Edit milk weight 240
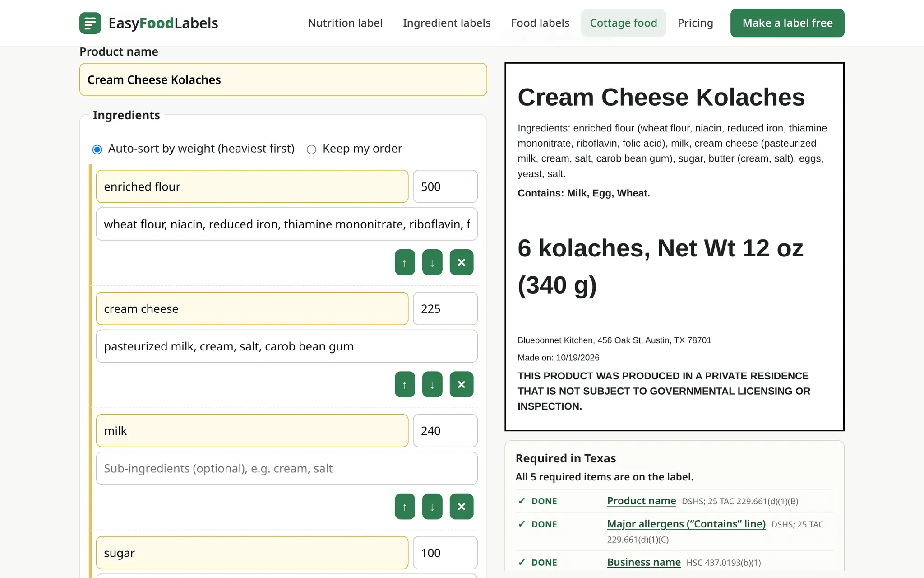The height and width of the screenshot is (578, 924). point(445,431)
